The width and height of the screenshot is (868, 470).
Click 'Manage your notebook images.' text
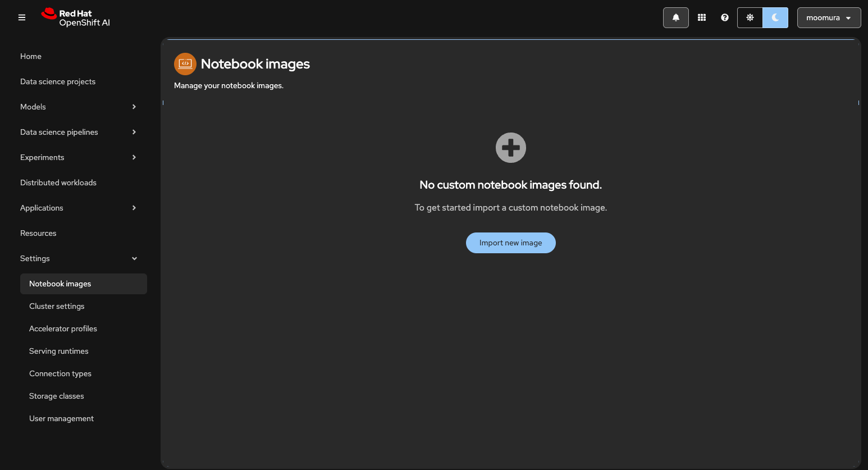(x=229, y=85)
